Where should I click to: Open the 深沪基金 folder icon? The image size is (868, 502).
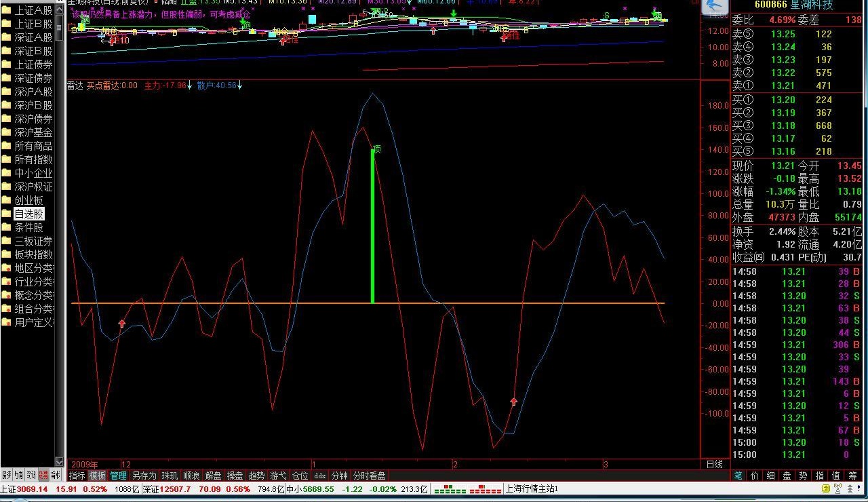[7, 132]
